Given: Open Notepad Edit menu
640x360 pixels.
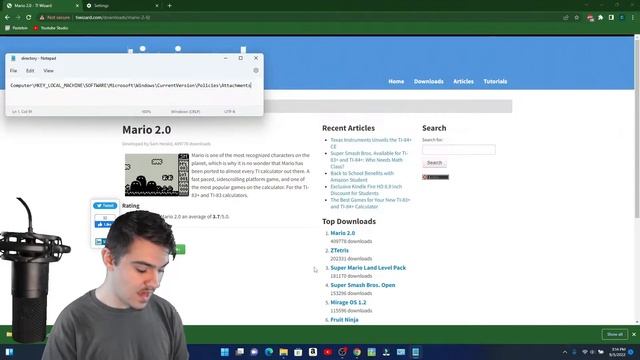Looking at the screenshot, I should pos(30,71).
